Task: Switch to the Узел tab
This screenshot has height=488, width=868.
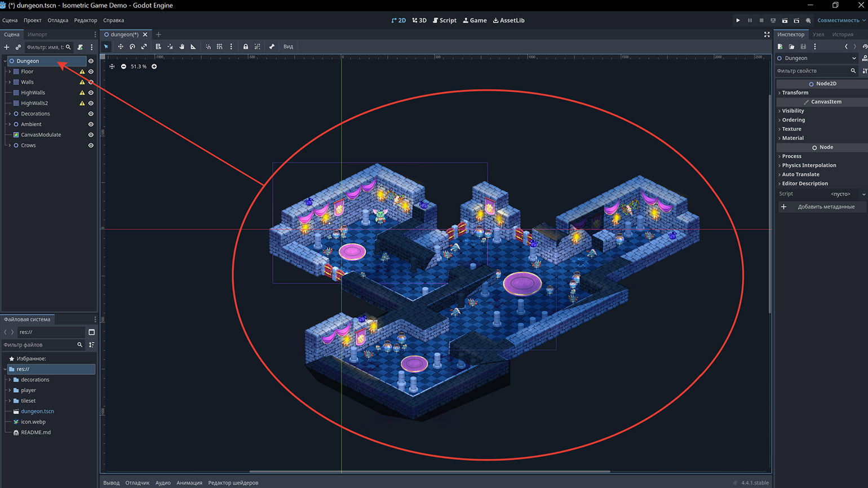Action: (818, 34)
